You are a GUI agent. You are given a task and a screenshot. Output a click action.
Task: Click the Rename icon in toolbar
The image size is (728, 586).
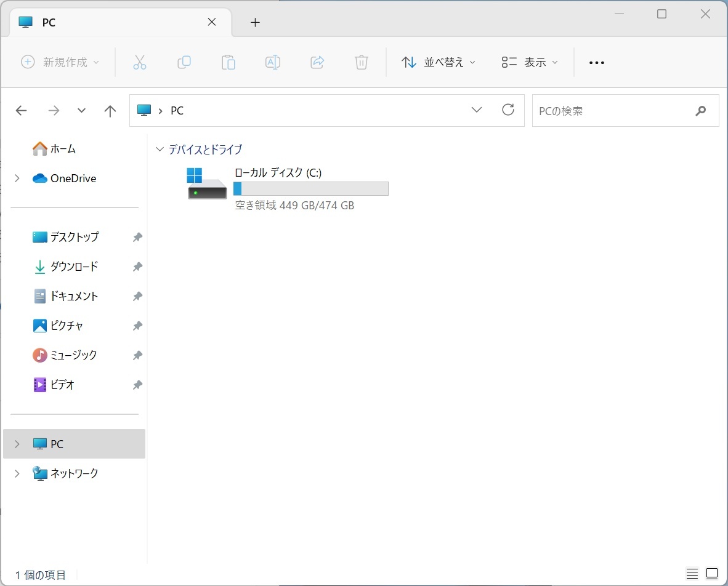(272, 62)
